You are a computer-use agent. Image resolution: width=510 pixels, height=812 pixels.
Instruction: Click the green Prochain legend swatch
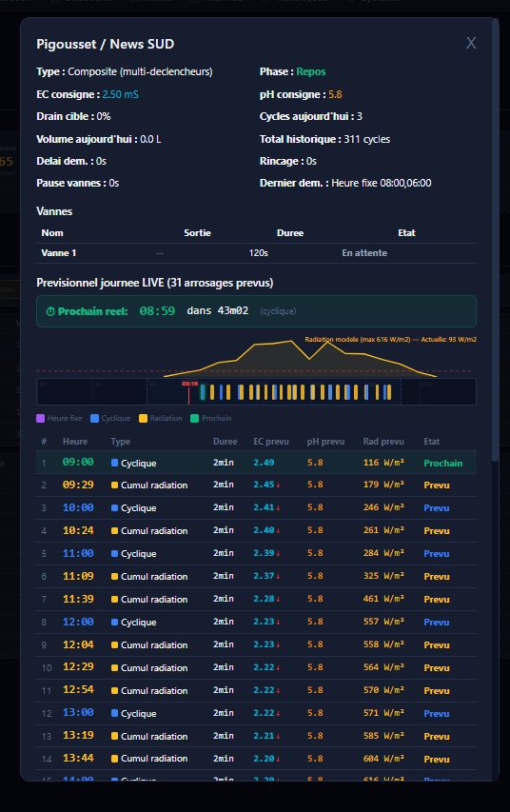(195, 419)
